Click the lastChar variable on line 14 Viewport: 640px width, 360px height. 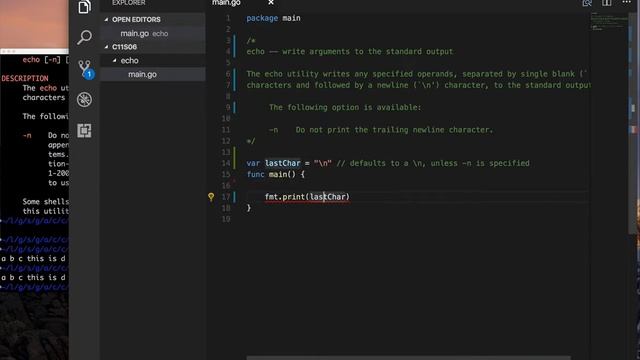[x=282, y=163]
